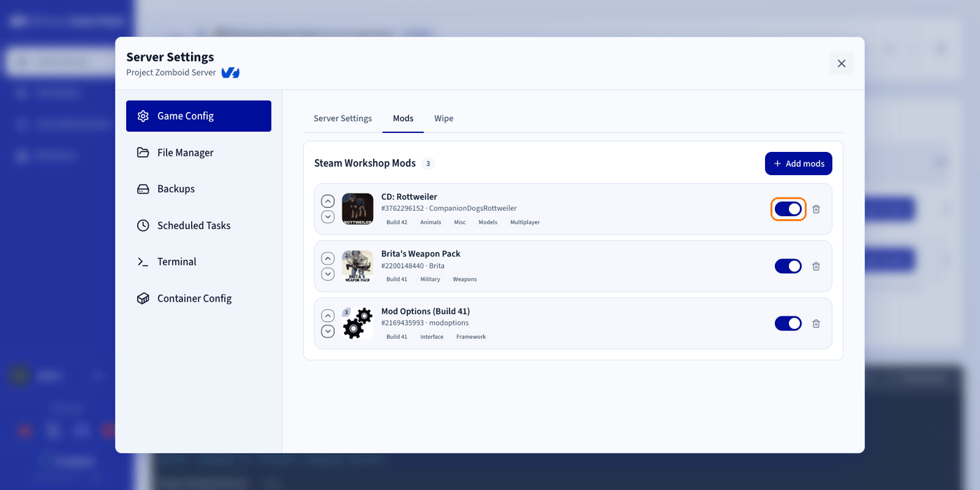Image resolution: width=980 pixels, height=490 pixels.
Task: Click trash icon for Mod Options (Build 41)
Action: pos(816,323)
